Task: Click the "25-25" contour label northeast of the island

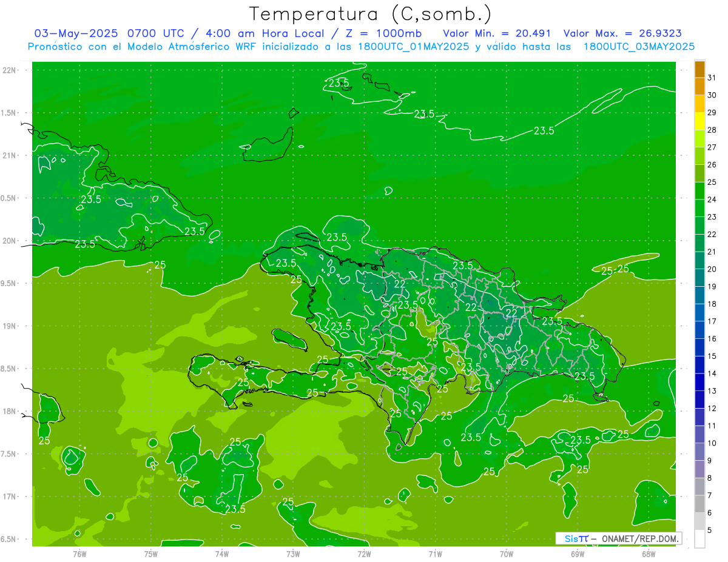Action: pyautogui.click(x=615, y=270)
